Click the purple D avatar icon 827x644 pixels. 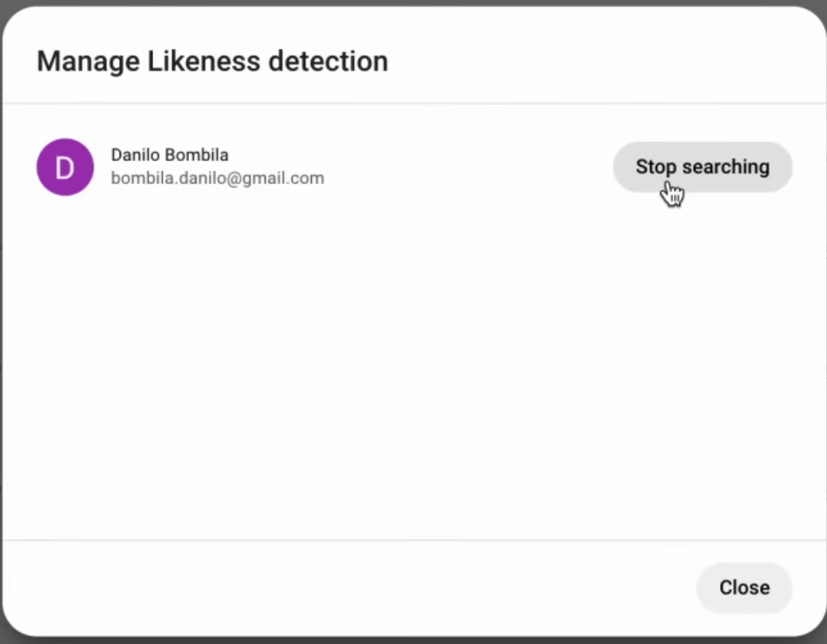click(x=65, y=167)
